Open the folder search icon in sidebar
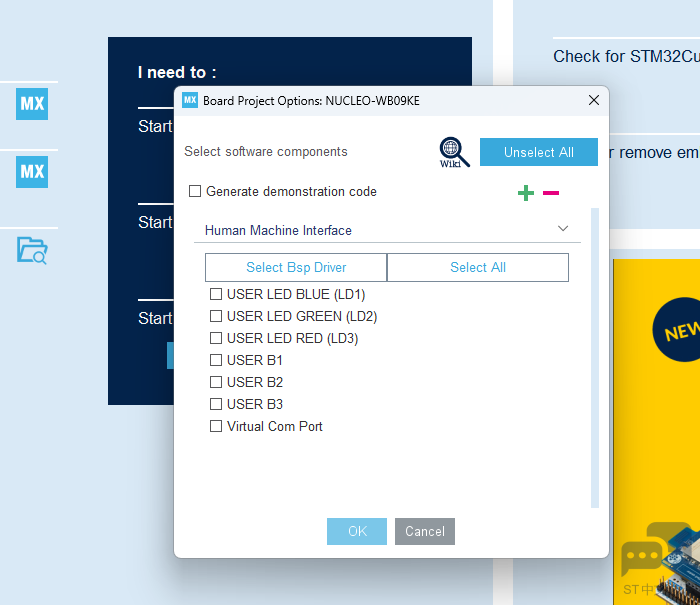Viewport: 700px width, 605px height. coord(32,250)
